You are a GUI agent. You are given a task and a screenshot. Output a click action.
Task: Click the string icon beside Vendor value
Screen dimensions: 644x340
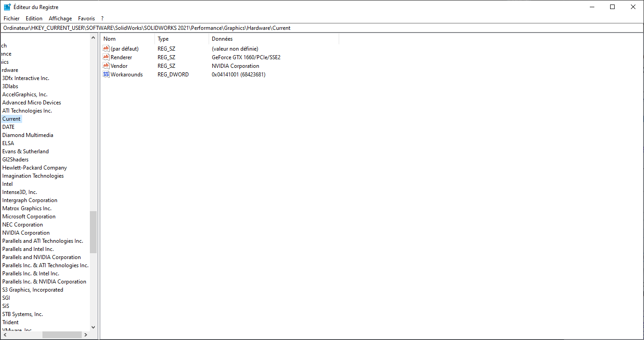[106, 66]
